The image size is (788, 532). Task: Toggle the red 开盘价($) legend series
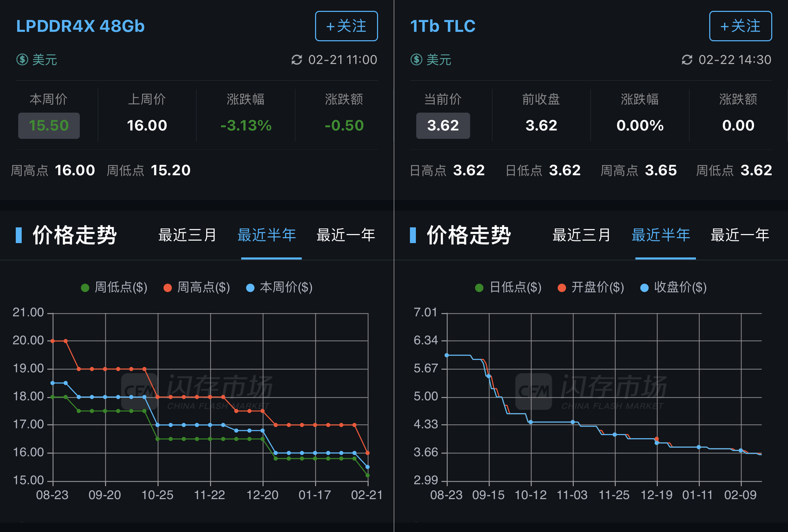[591, 288]
